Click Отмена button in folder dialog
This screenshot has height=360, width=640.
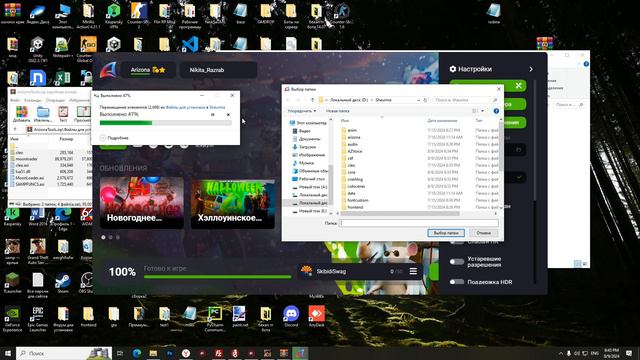tap(484, 233)
